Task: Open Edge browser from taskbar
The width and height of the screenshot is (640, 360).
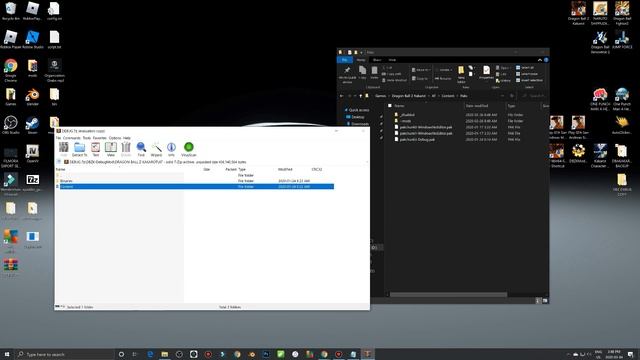Action: tap(150, 354)
